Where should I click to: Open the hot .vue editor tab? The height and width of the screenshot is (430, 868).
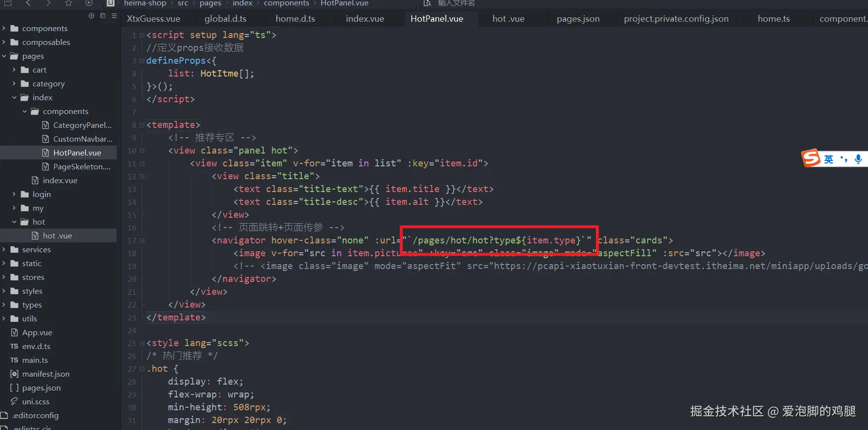508,19
